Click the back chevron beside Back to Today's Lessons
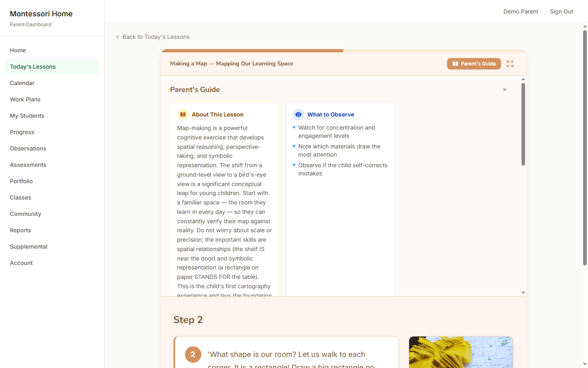Viewport: 588px width, 368px height. click(x=118, y=37)
